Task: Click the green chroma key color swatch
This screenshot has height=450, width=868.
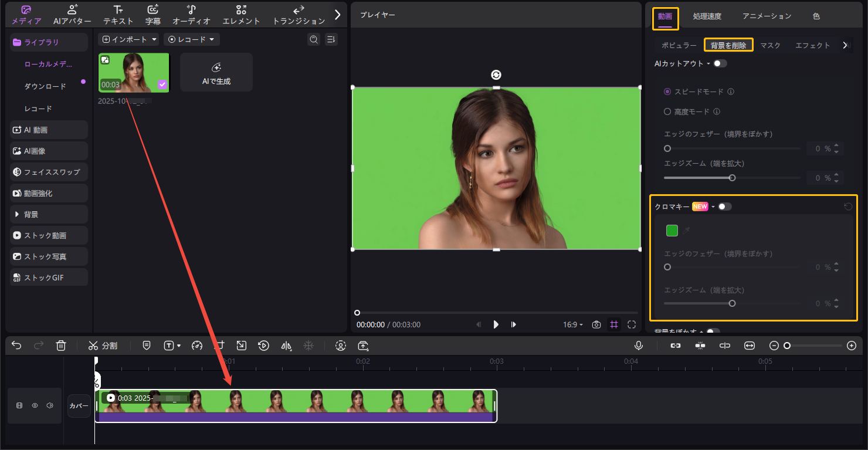Action: pyautogui.click(x=672, y=231)
